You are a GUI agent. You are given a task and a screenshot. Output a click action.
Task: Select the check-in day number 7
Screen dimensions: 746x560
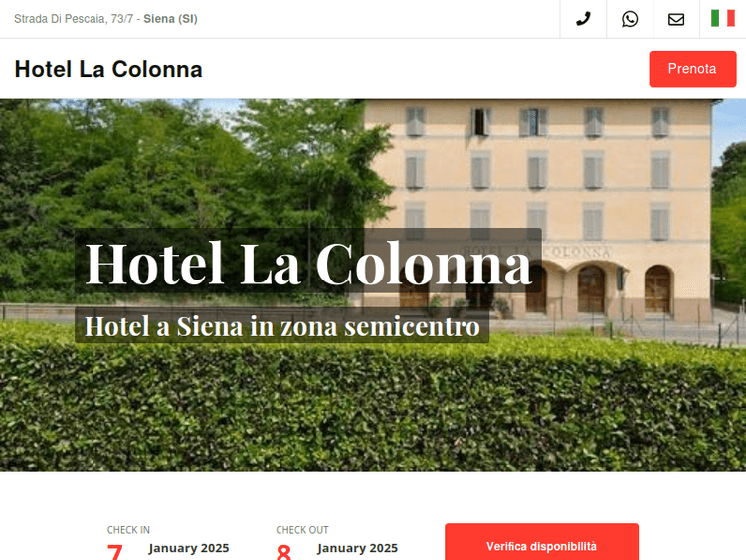115,552
